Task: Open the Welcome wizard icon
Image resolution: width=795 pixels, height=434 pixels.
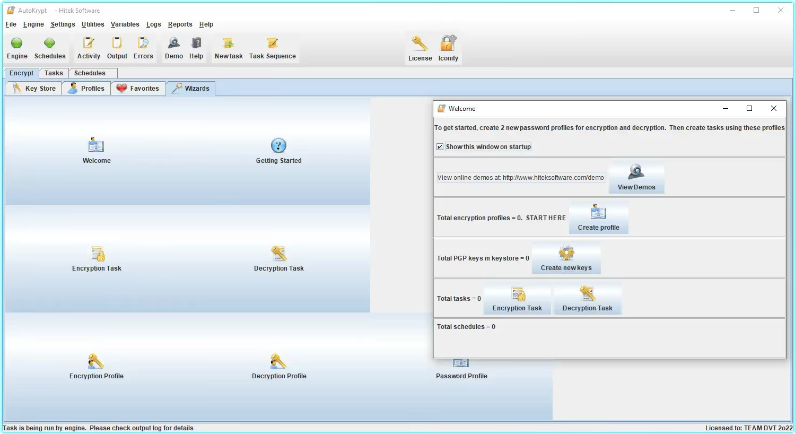Action: click(96, 151)
